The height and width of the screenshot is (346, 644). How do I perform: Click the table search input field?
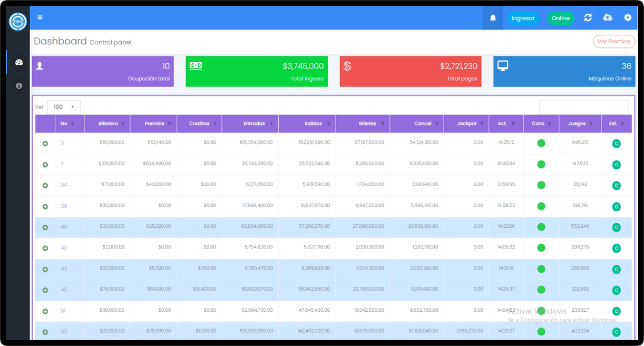coord(583,107)
